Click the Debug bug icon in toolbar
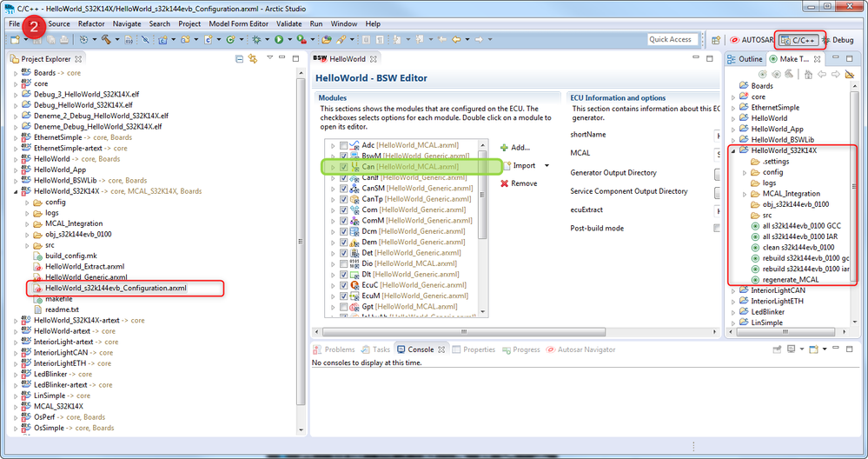 click(x=256, y=39)
